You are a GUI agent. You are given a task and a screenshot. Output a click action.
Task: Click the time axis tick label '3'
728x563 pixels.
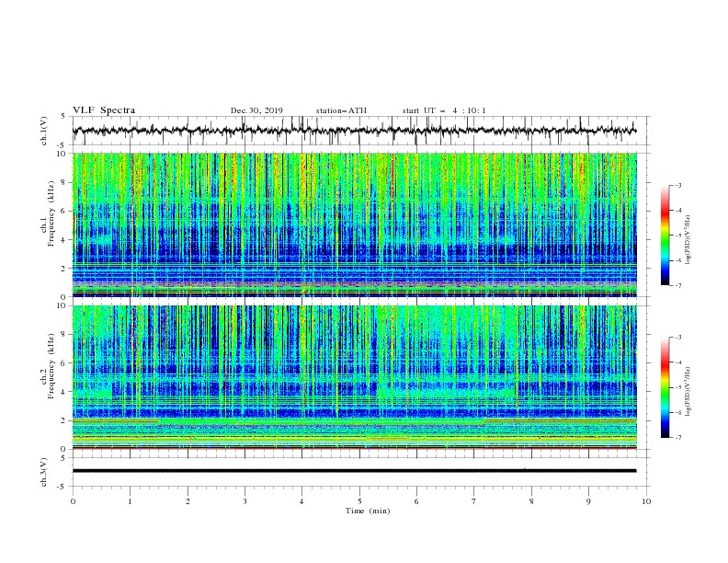(245, 501)
